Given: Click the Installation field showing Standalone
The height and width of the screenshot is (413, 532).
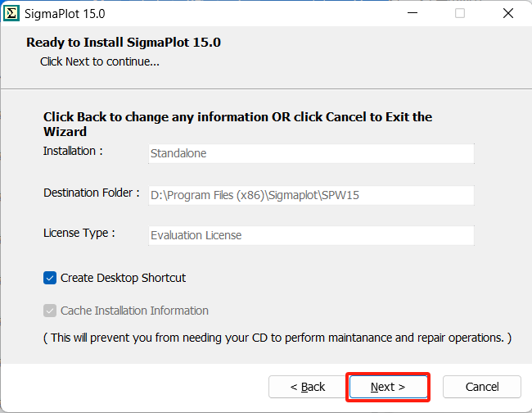Looking at the screenshot, I should pyautogui.click(x=311, y=153).
